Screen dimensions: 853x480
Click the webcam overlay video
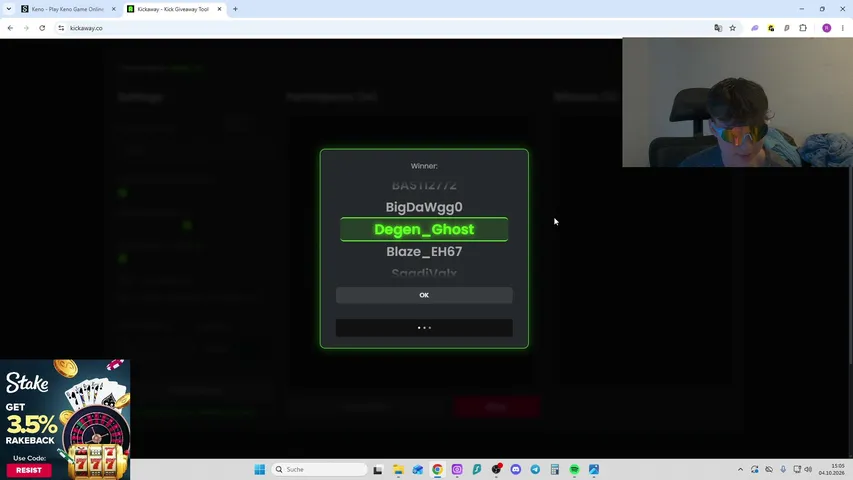737,102
